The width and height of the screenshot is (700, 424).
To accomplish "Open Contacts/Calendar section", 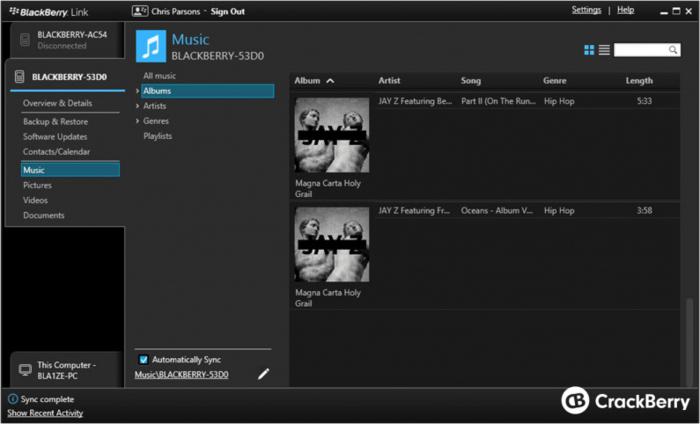I will (56, 152).
